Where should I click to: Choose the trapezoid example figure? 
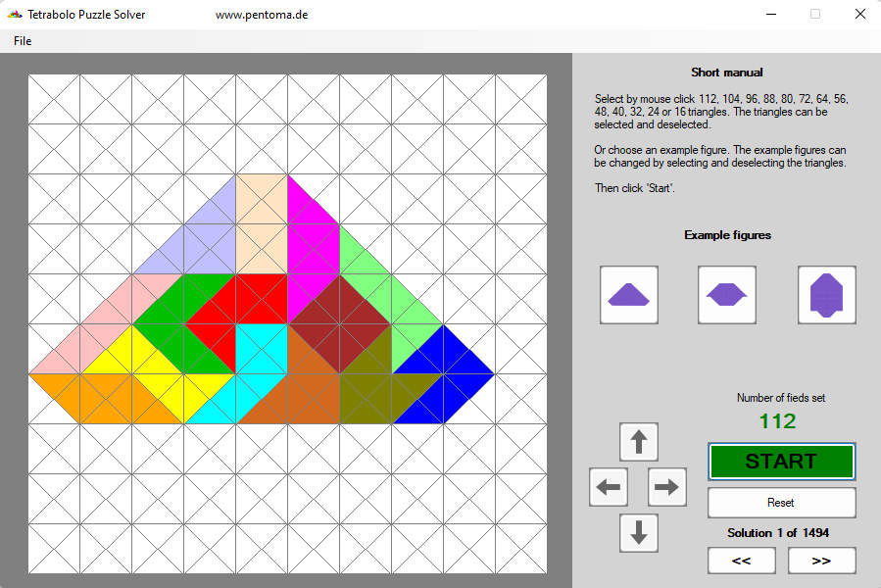click(629, 295)
